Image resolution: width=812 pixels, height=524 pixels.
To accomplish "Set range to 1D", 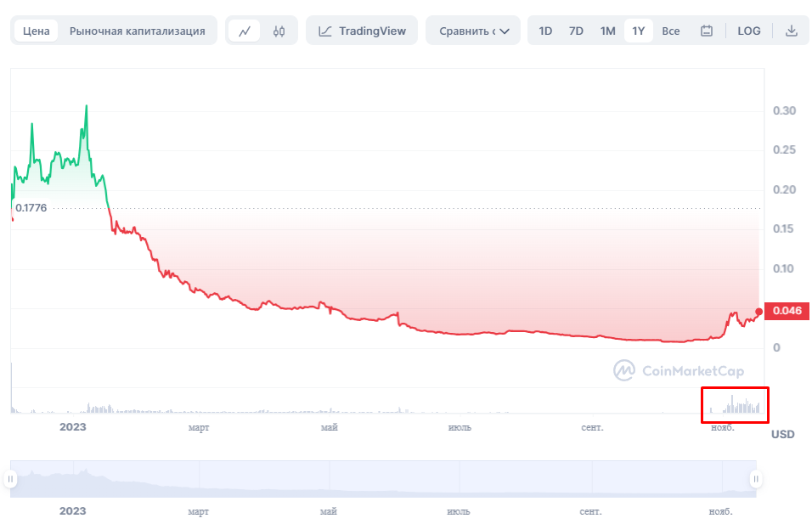I will click(545, 31).
